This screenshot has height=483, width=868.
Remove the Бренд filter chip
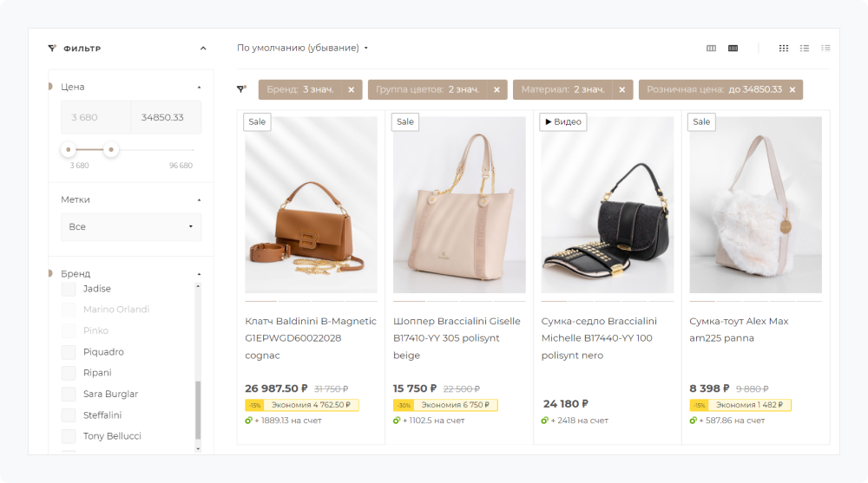tap(351, 90)
